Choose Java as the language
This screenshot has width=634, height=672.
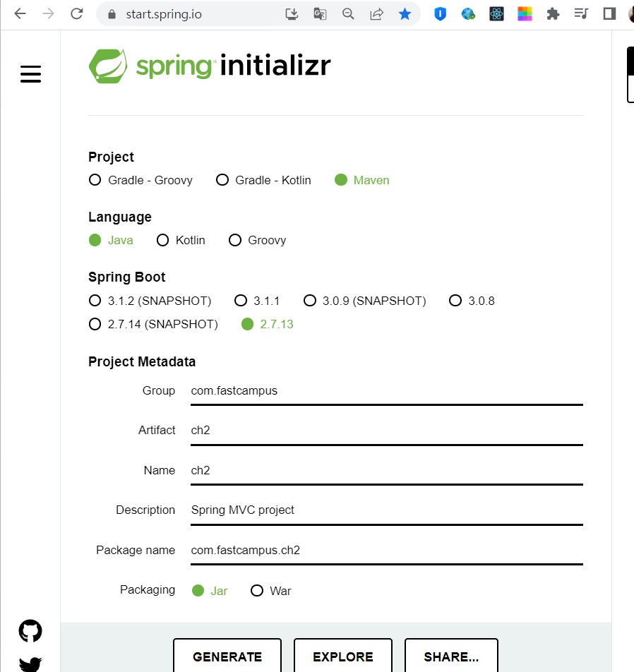click(x=111, y=240)
